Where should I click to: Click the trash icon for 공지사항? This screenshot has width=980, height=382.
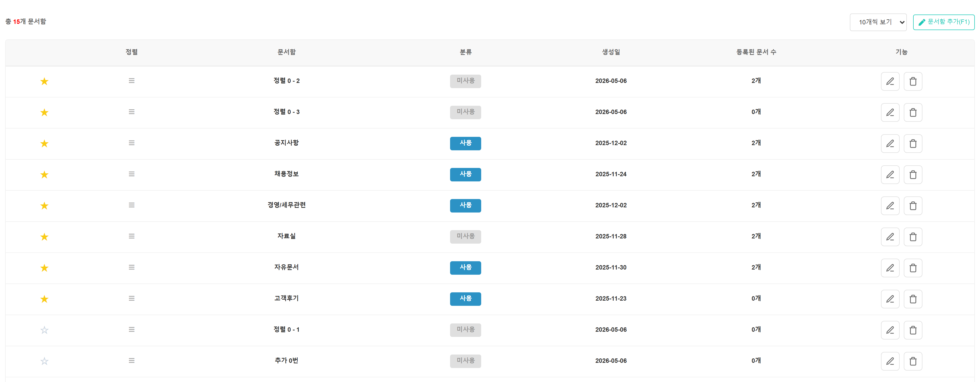[x=913, y=144]
